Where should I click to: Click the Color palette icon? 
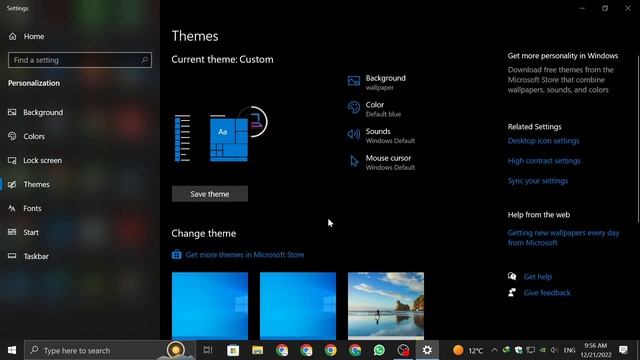coord(354,108)
